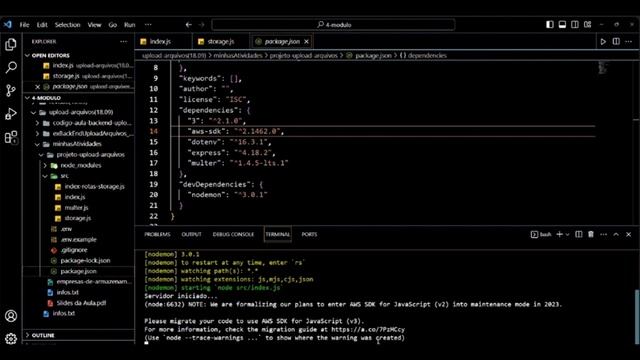Viewport: 640px width, 360px height.
Task: Open the Run menu
Action: coord(129,25)
